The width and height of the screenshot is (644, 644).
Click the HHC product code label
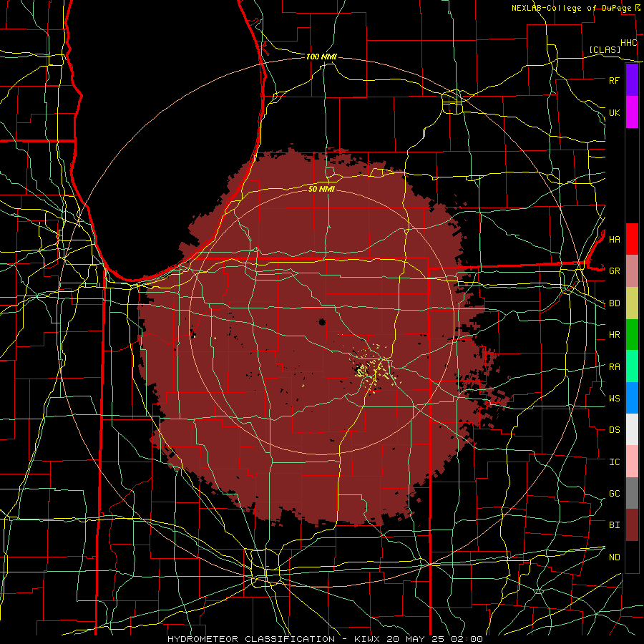point(628,43)
